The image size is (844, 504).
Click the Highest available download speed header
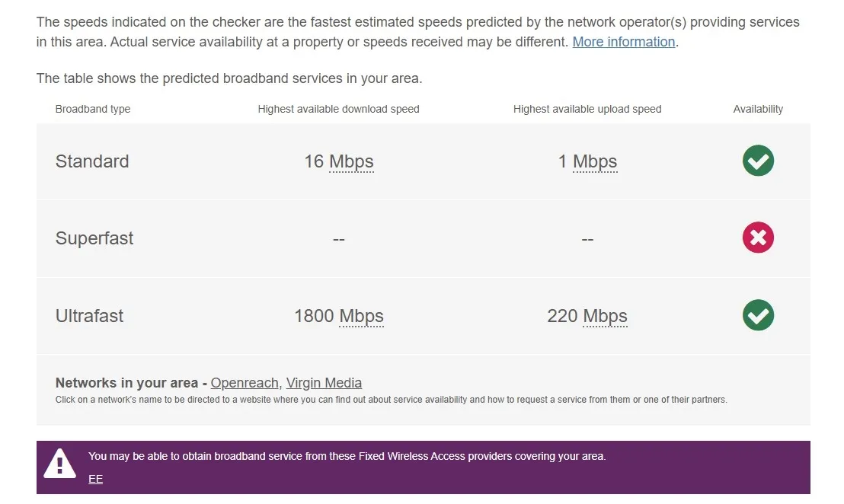click(338, 109)
